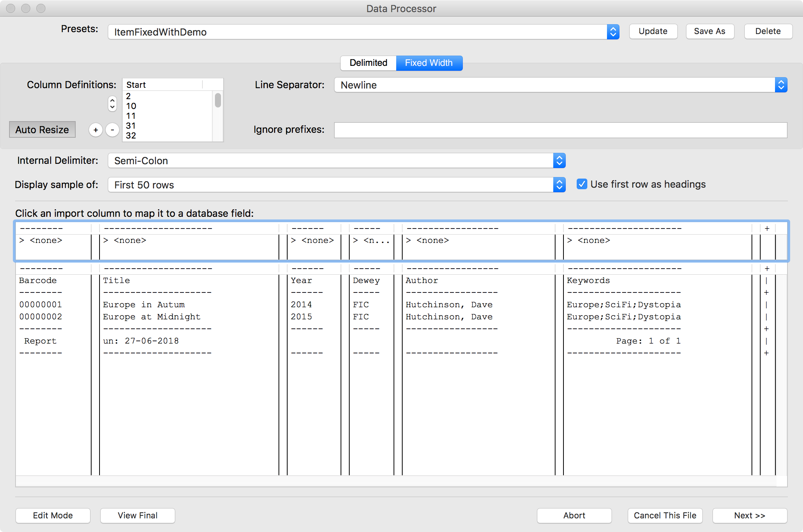Click barcode 00000002 cell
Image resolution: width=803 pixels, height=532 pixels.
(40, 317)
